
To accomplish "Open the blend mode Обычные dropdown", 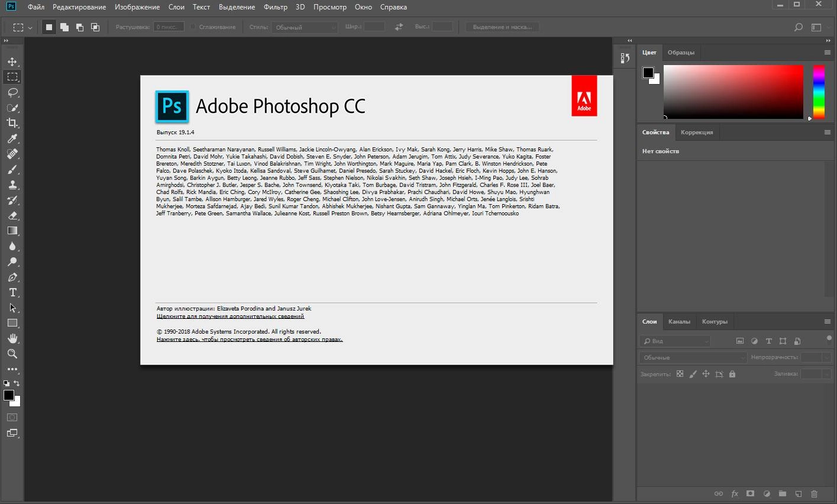I will pyautogui.click(x=693, y=357).
